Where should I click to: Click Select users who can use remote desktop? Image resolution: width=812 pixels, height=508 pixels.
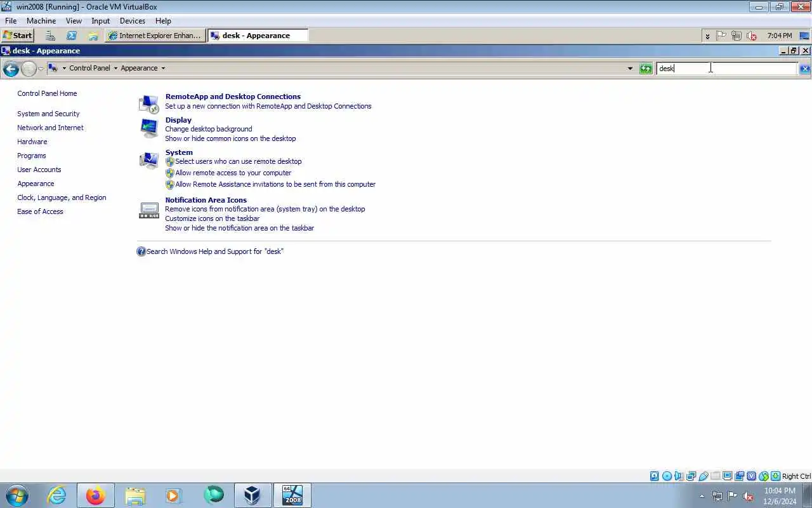pos(239,161)
